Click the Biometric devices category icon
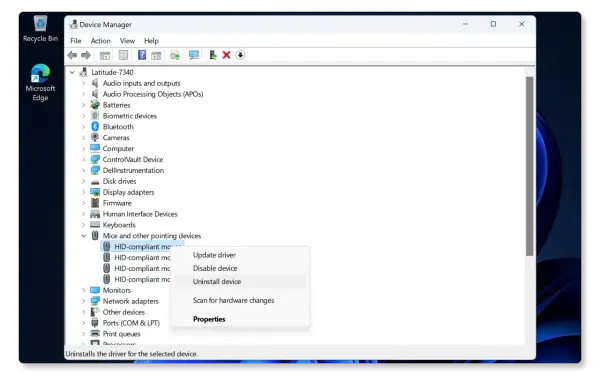Screen dimensions: 600x375 95,115
